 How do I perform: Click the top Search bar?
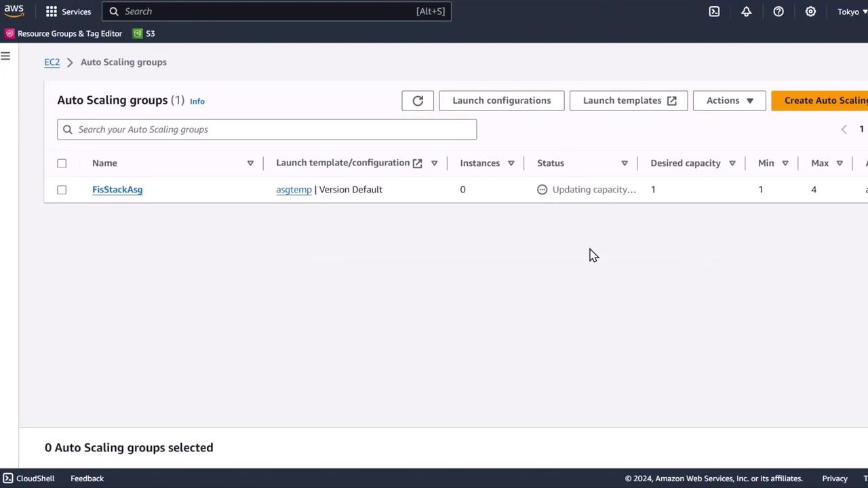pyautogui.click(x=277, y=12)
